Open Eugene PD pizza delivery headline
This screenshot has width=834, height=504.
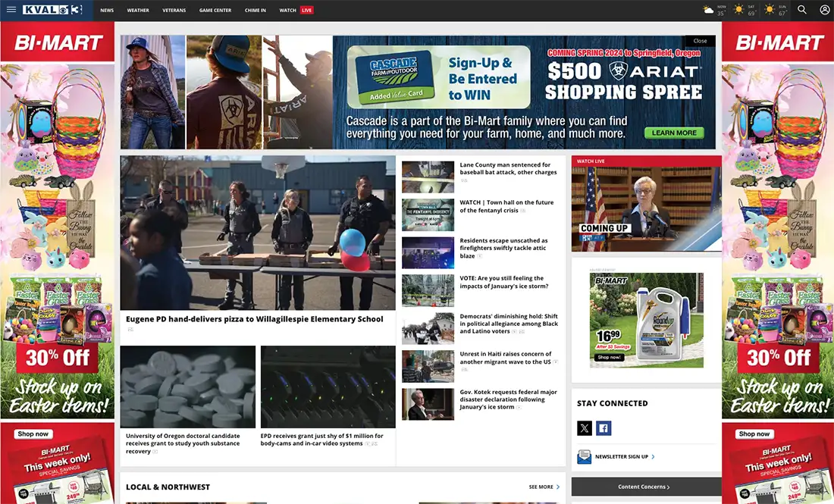point(254,319)
